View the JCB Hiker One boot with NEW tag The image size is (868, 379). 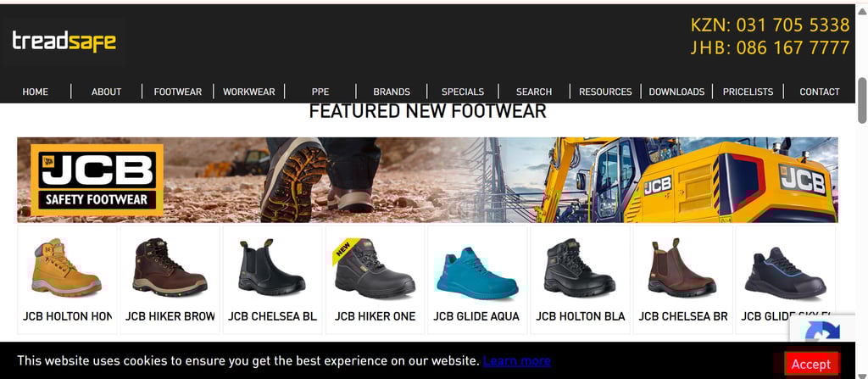[x=374, y=268]
